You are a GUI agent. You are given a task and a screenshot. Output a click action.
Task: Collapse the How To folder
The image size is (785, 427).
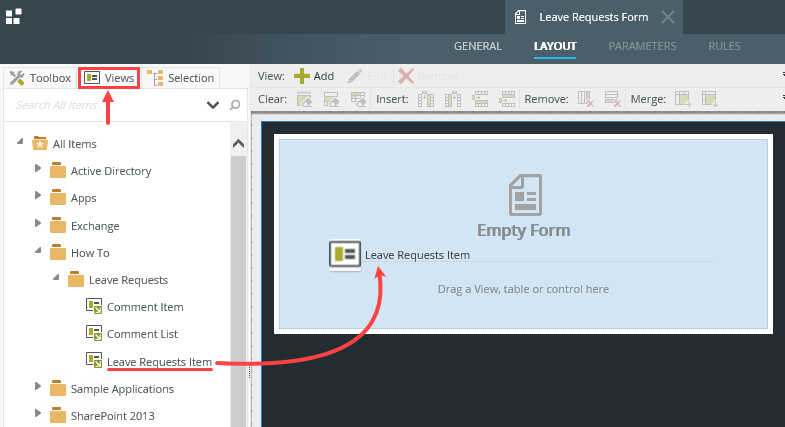pos(38,252)
